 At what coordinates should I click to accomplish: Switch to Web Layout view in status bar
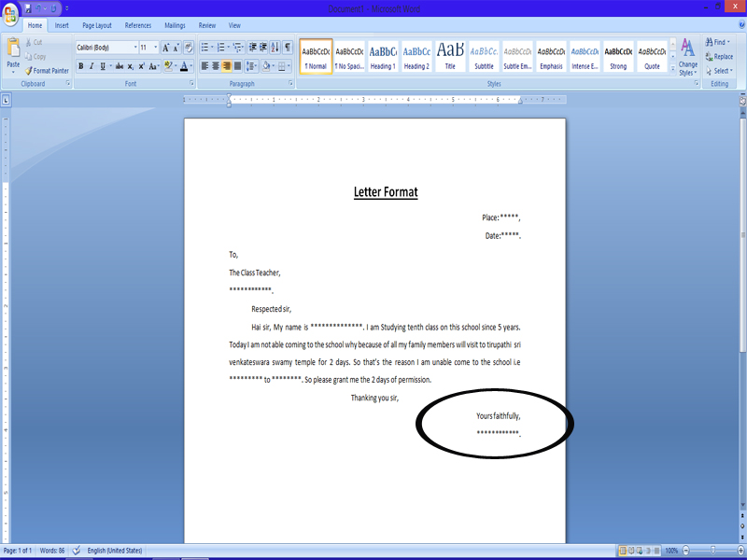coord(639,551)
